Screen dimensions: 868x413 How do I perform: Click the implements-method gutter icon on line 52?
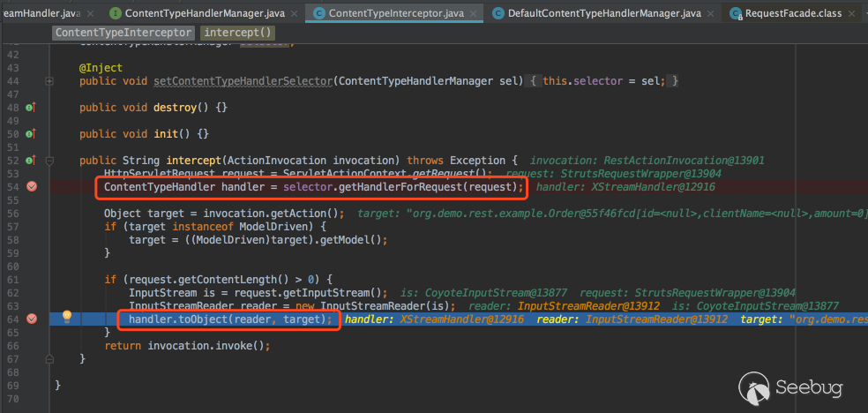tap(31, 161)
